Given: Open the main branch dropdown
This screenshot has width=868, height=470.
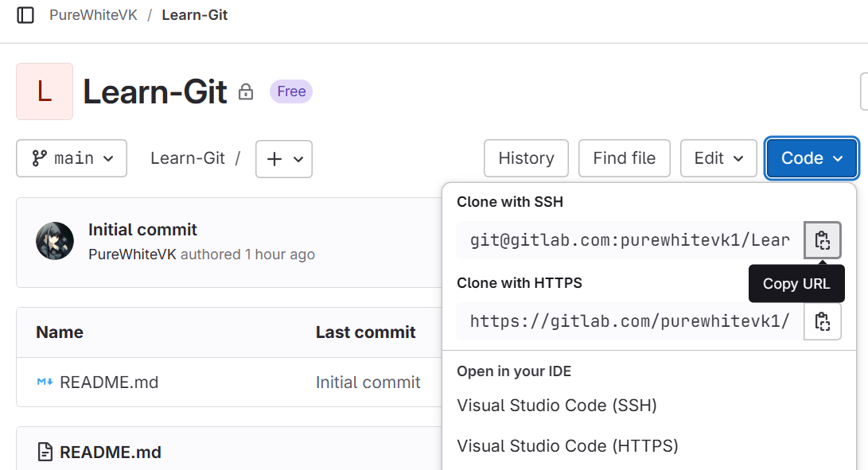Looking at the screenshot, I should (72, 159).
